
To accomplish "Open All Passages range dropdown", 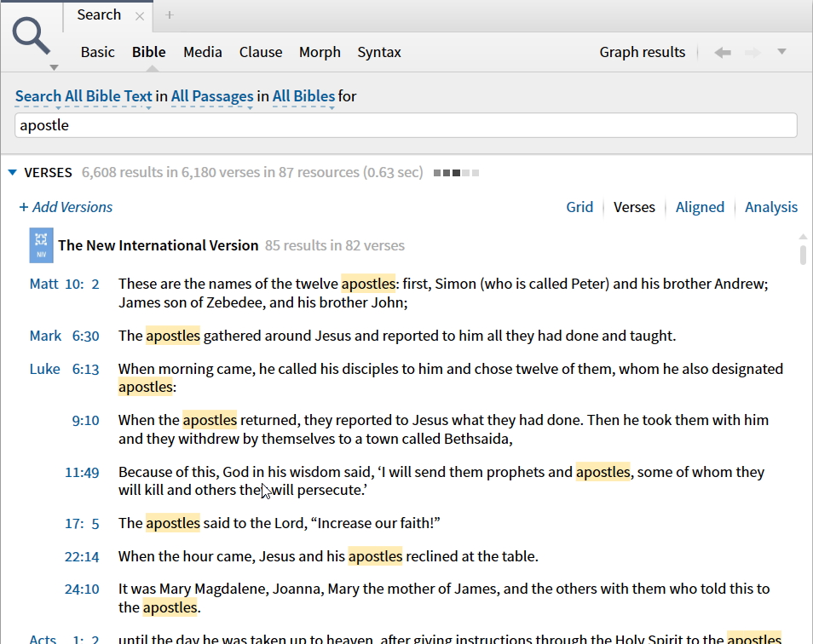I will 212,96.
